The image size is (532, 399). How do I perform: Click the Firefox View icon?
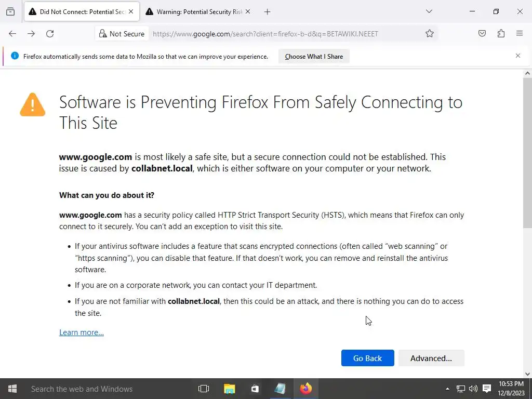click(10, 11)
